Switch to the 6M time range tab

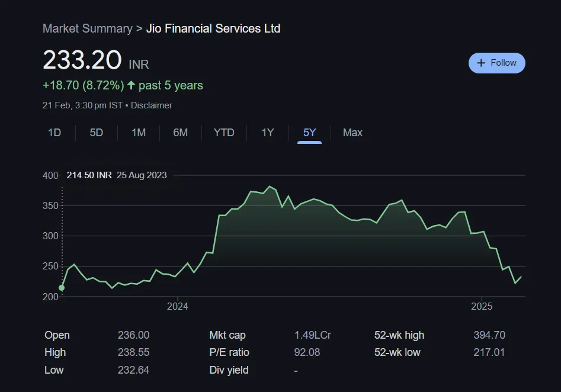(180, 133)
